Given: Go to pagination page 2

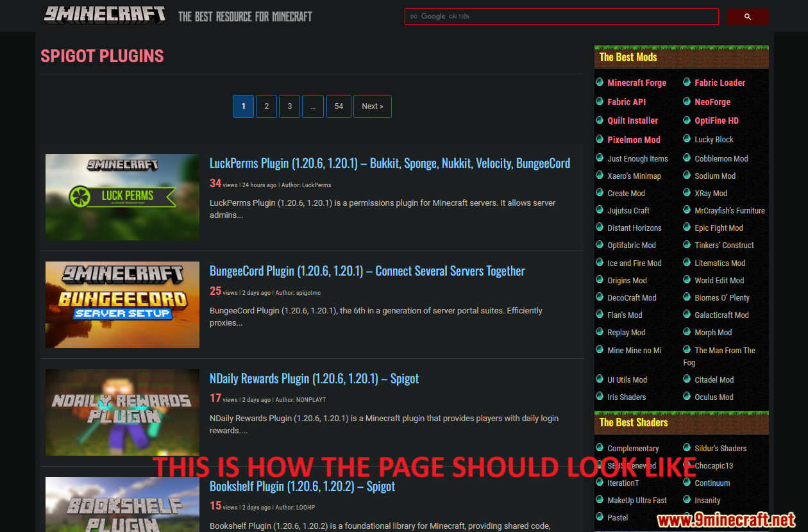Looking at the screenshot, I should 266,106.
